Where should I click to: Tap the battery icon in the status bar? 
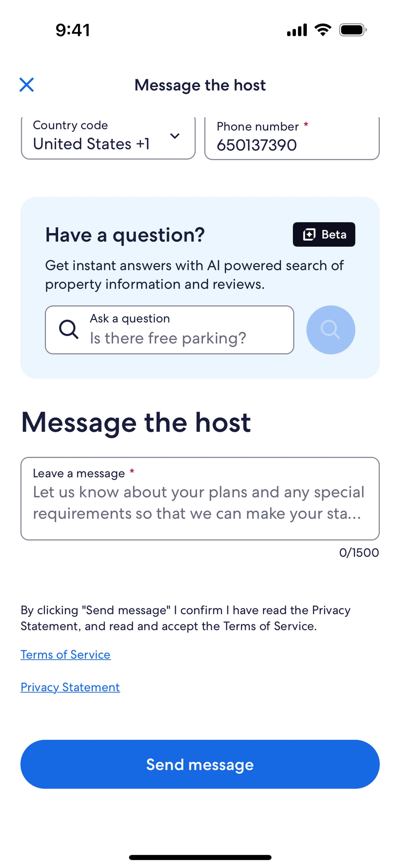pyautogui.click(x=352, y=30)
